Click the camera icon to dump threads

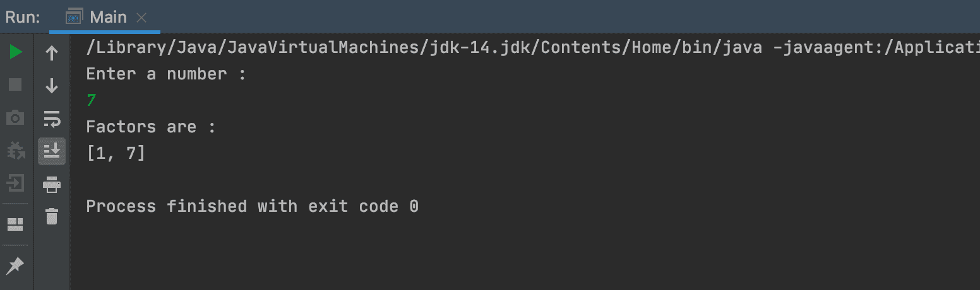[x=16, y=117]
